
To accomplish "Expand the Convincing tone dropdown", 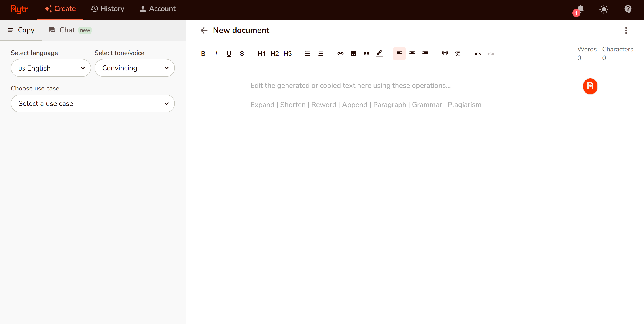I will [x=134, y=68].
